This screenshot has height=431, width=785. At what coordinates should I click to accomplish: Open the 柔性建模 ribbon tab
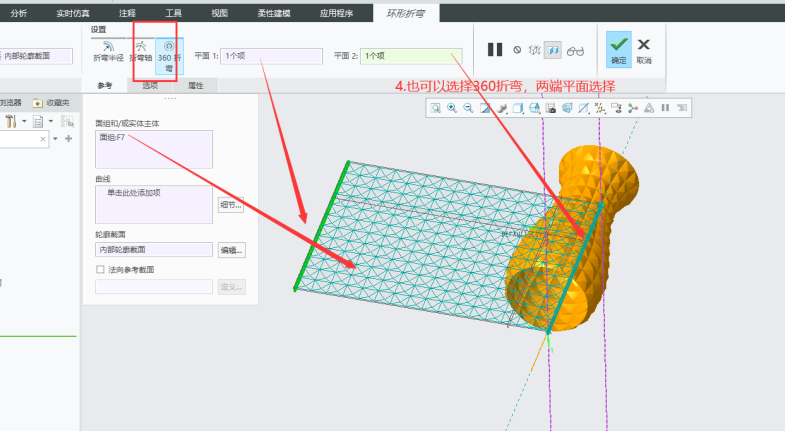coord(273,13)
